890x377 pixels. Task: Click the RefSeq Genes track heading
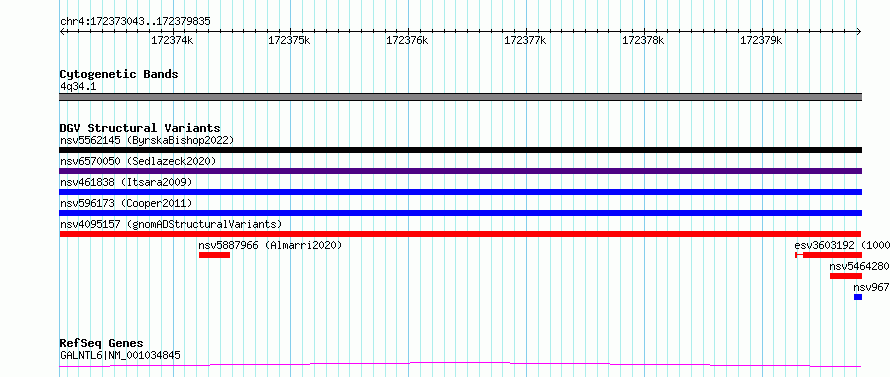(101, 344)
